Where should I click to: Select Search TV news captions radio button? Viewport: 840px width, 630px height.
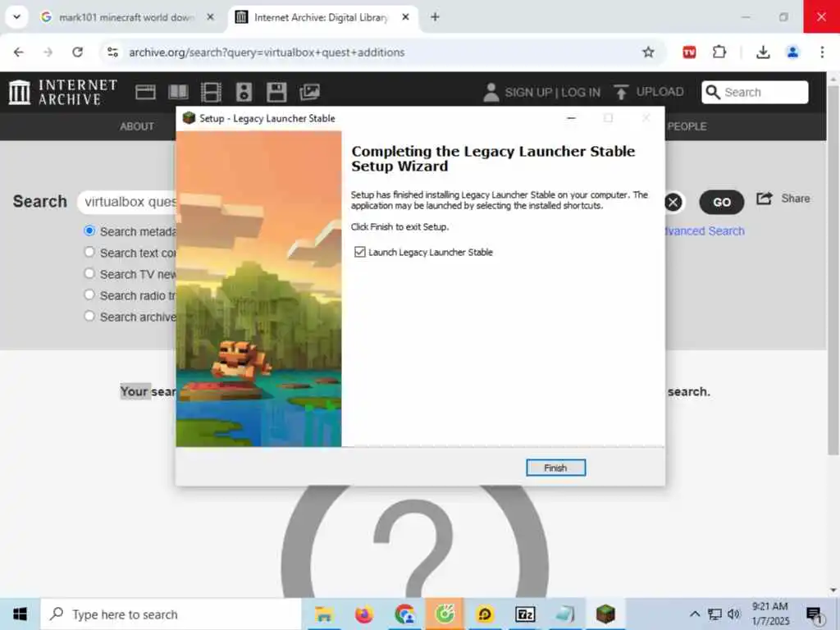coord(89,274)
